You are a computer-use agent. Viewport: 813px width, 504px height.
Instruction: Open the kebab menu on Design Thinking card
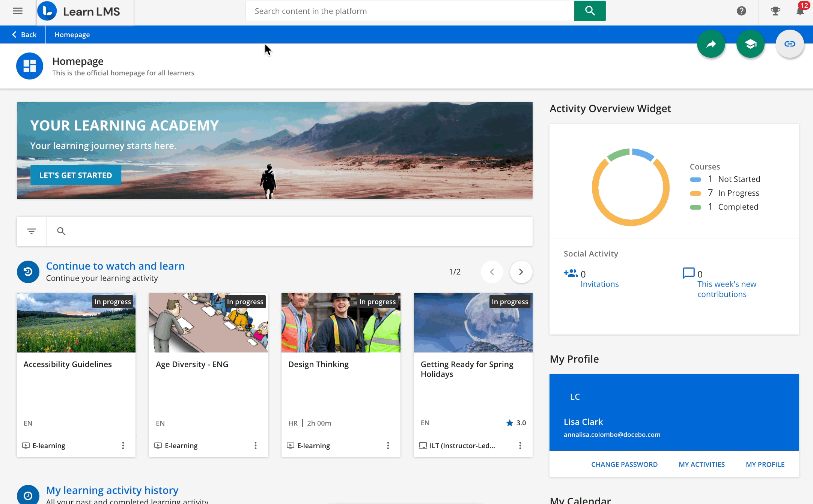(x=388, y=445)
